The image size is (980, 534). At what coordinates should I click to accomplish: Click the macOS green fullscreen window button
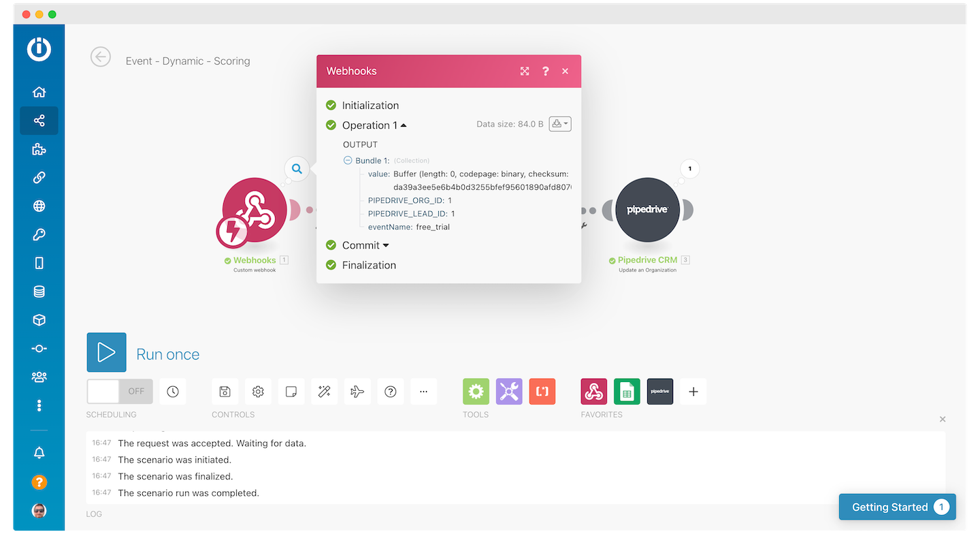tap(52, 14)
